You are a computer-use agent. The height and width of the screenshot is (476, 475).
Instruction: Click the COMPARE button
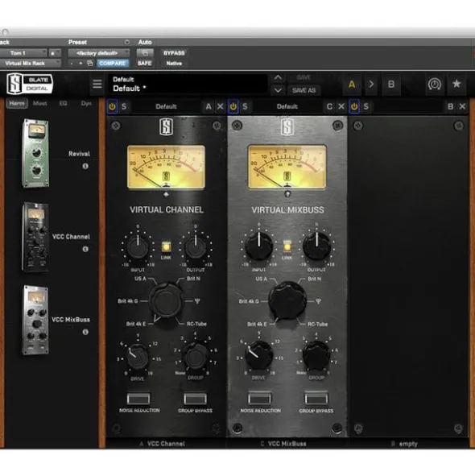pos(113,63)
